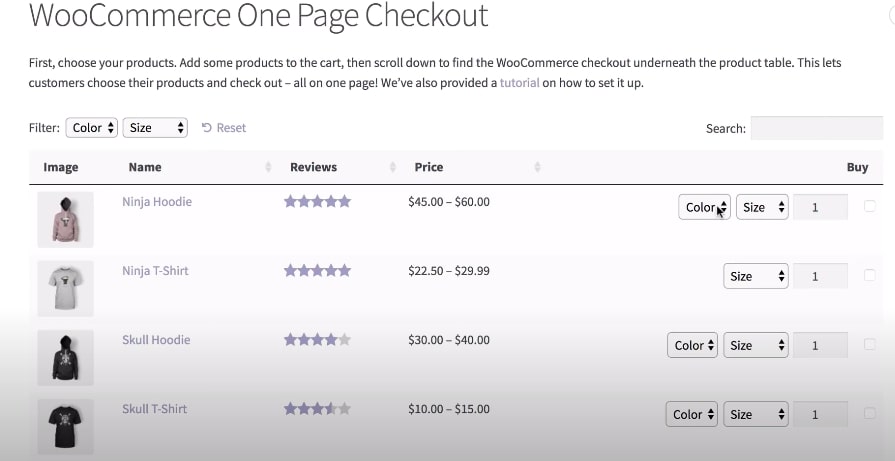The width and height of the screenshot is (895, 461).
Task: Click the Skull T-Shirt star rating
Action: click(x=317, y=409)
